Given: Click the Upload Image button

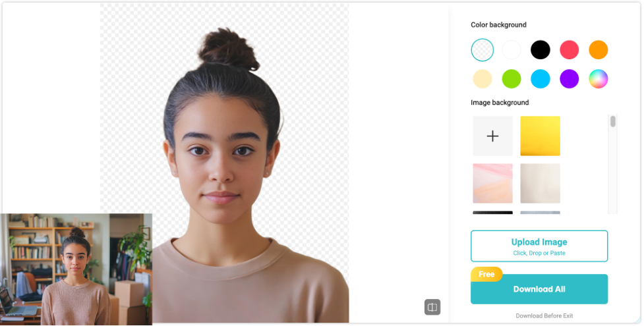Looking at the screenshot, I should coord(539,246).
